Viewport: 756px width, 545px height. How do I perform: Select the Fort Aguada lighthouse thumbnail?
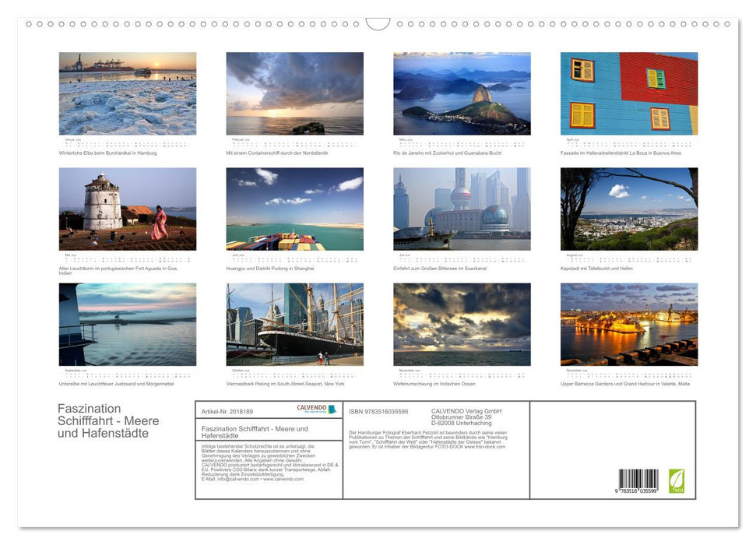(x=128, y=209)
